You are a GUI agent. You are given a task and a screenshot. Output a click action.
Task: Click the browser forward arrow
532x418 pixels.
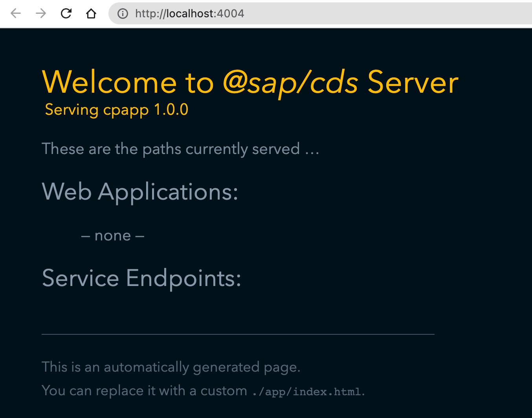41,13
